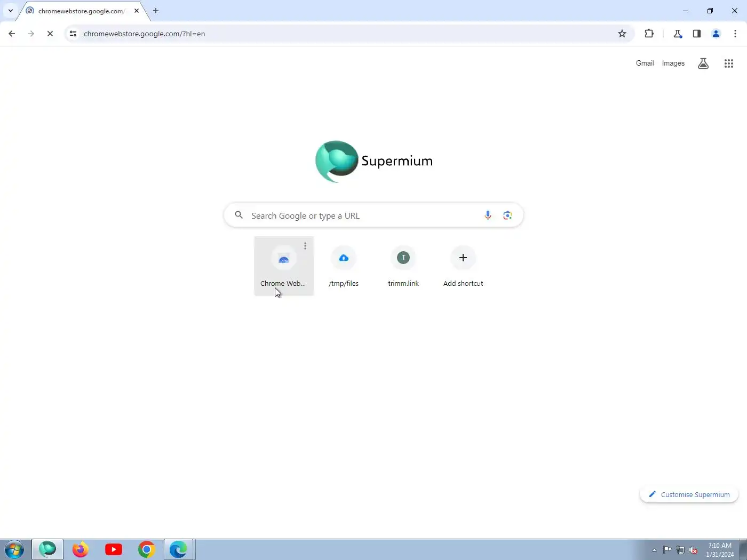Open more actions for Chrome Web shortcut
Screen dimensions: 747x560
305,246
